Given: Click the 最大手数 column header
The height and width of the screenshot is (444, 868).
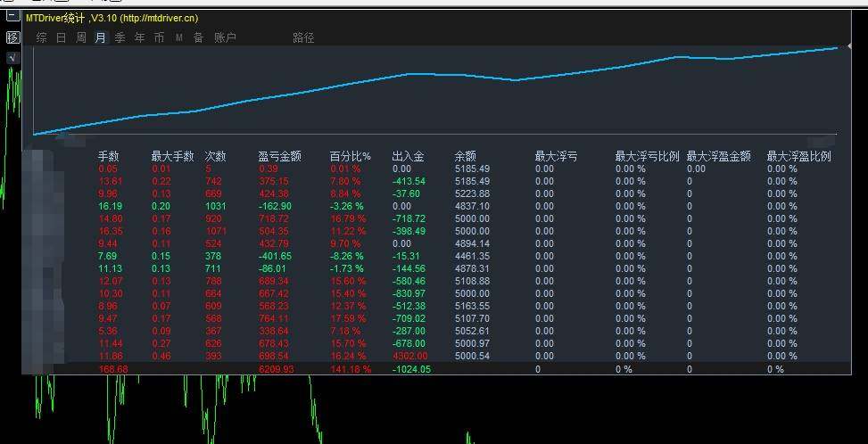Looking at the screenshot, I should coord(173,157).
